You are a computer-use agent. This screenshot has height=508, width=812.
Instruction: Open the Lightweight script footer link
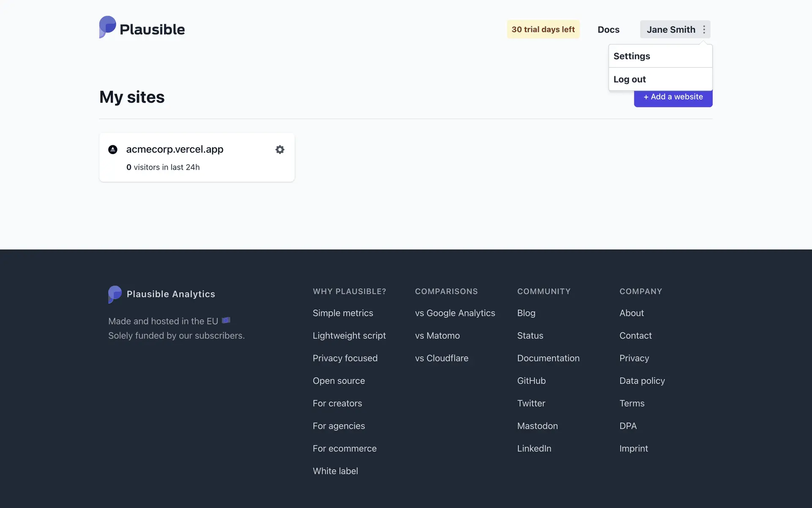pyautogui.click(x=349, y=336)
